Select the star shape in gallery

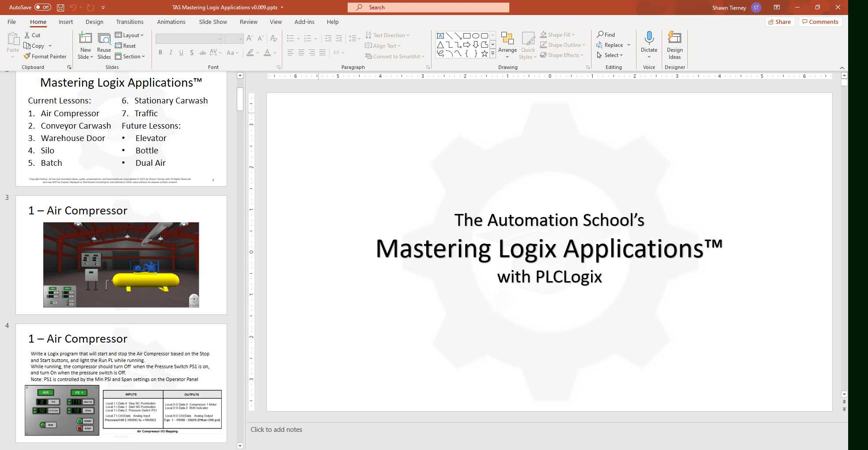click(x=485, y=53)
